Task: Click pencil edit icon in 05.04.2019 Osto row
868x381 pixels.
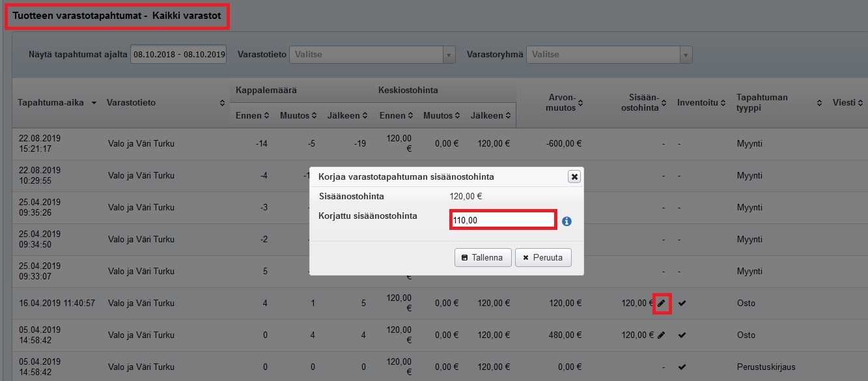Action: [662, 335]
